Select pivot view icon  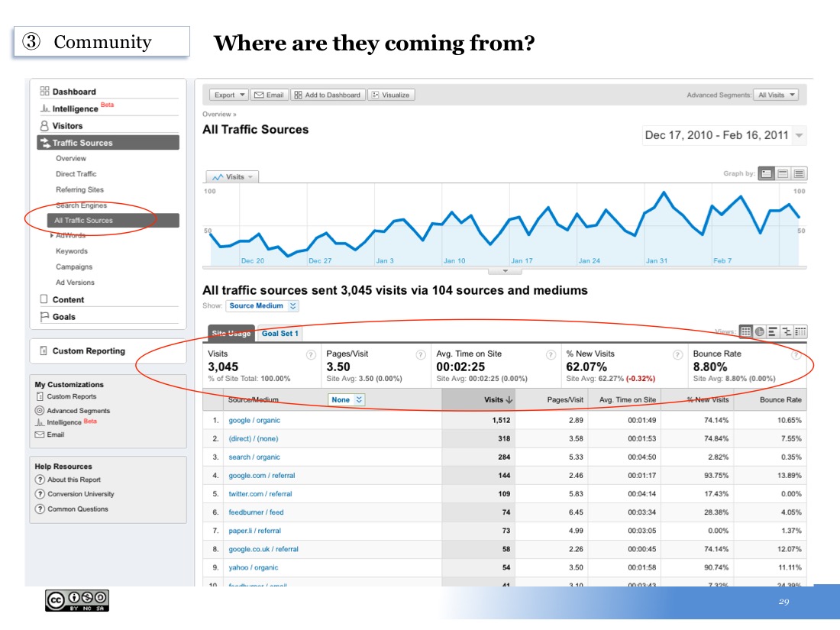pos(800,331)
